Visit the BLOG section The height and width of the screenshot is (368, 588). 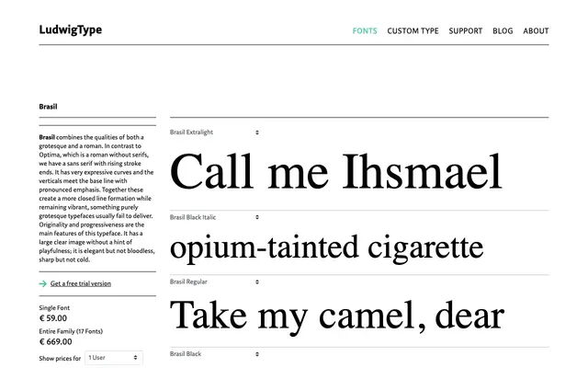tap(503, 30)
